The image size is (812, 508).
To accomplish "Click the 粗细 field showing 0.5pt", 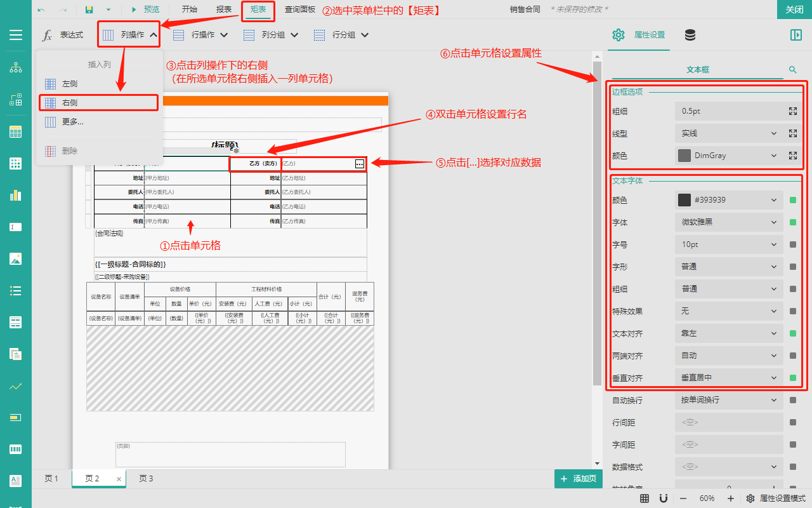I will tap(728, 111).
